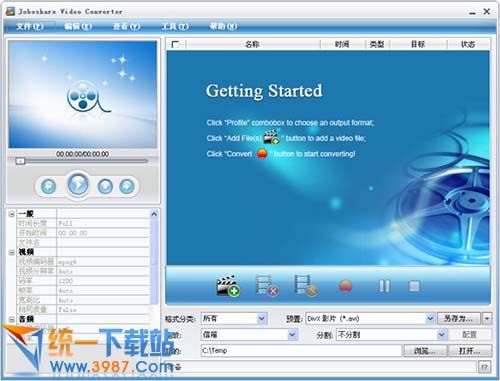Open the dropdown left of the 分割 label
Viewport: 500px width, 381px height.
249,334
